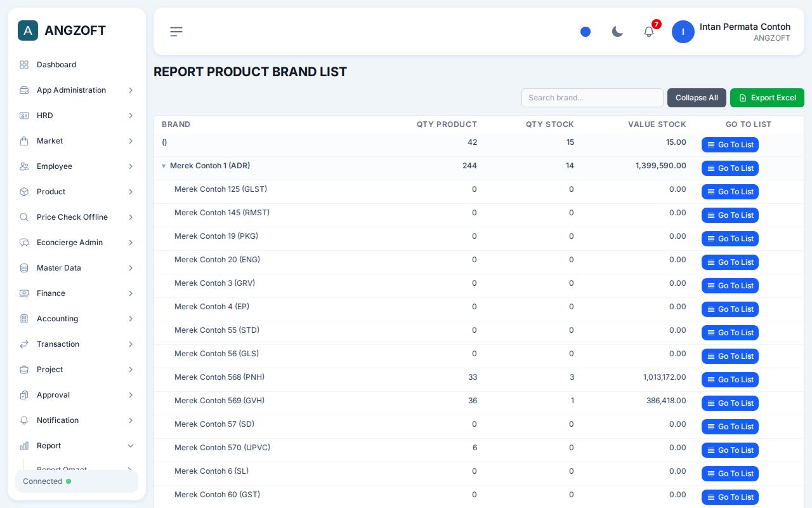Image resolution: width=812 pixels, height=508 pixels.
Task: Click the Price Check Offline search icon
Action: pos(24,217)
